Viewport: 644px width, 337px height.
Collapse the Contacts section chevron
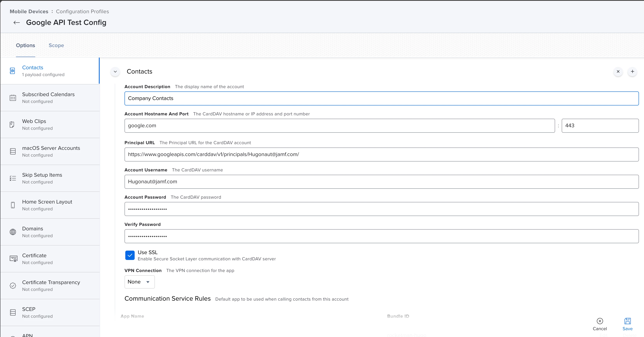115,71
